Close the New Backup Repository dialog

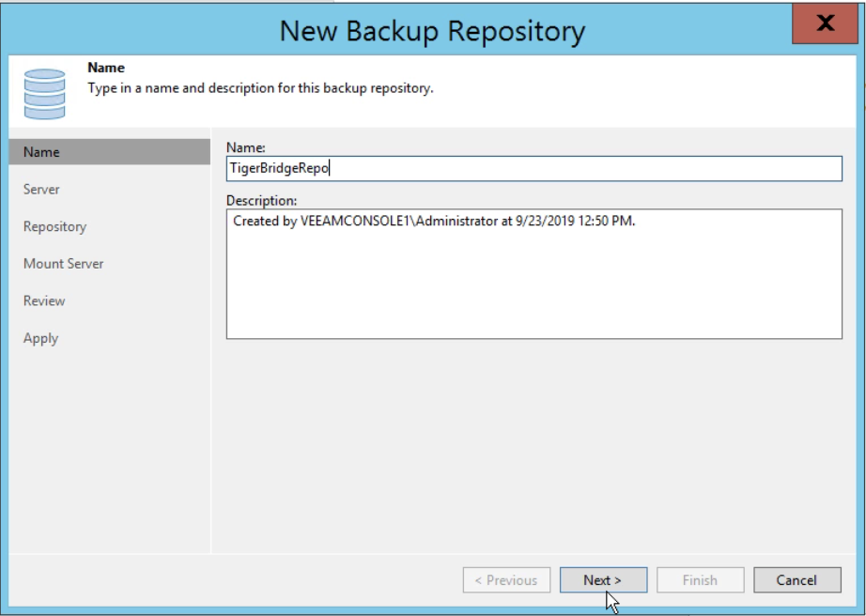point(825,23)
